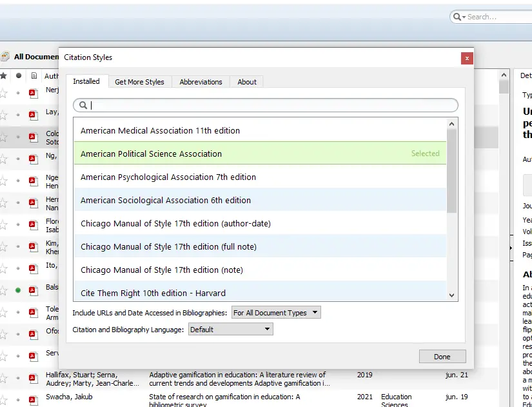Open PDF icon in the Lay row
The width and height of the screenshot is (532, 407).
tap(33, 115)
